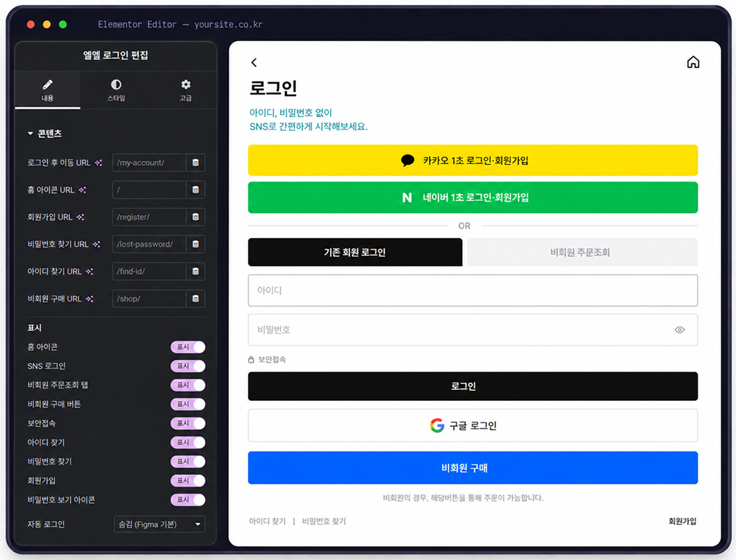
Task: Toggle SNS 로그인 display switch
Action: [x=188, y=366]
